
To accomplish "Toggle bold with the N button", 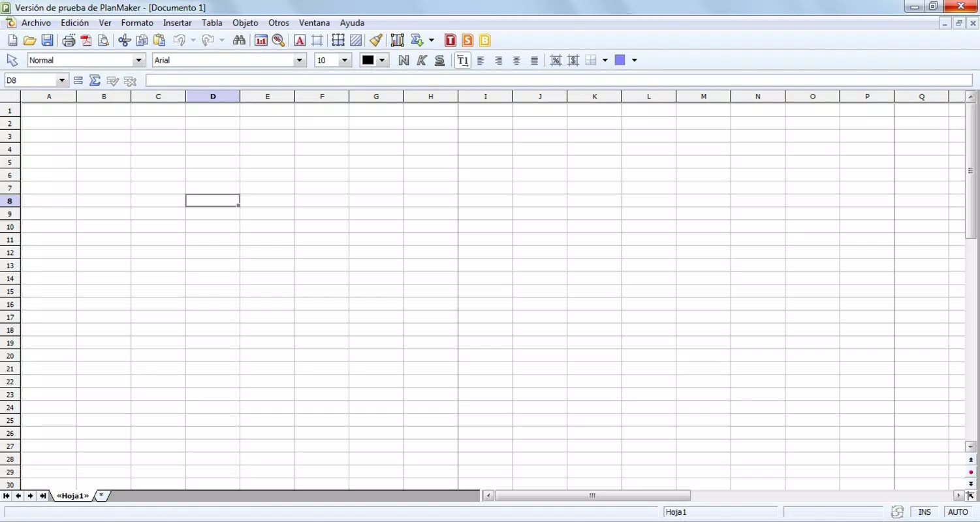I will pos(403,61).
